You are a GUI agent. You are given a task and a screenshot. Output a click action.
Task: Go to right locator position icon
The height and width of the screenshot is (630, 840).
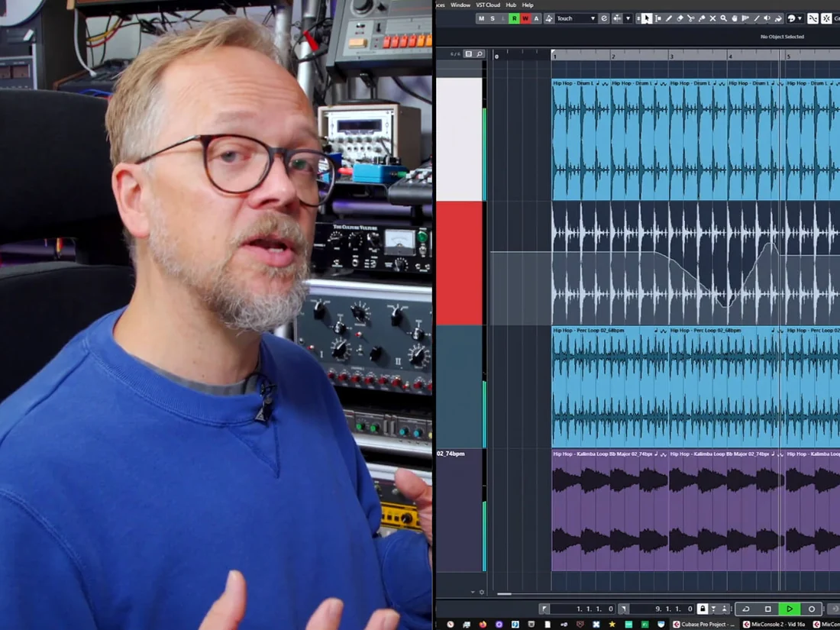coord(624,609)
